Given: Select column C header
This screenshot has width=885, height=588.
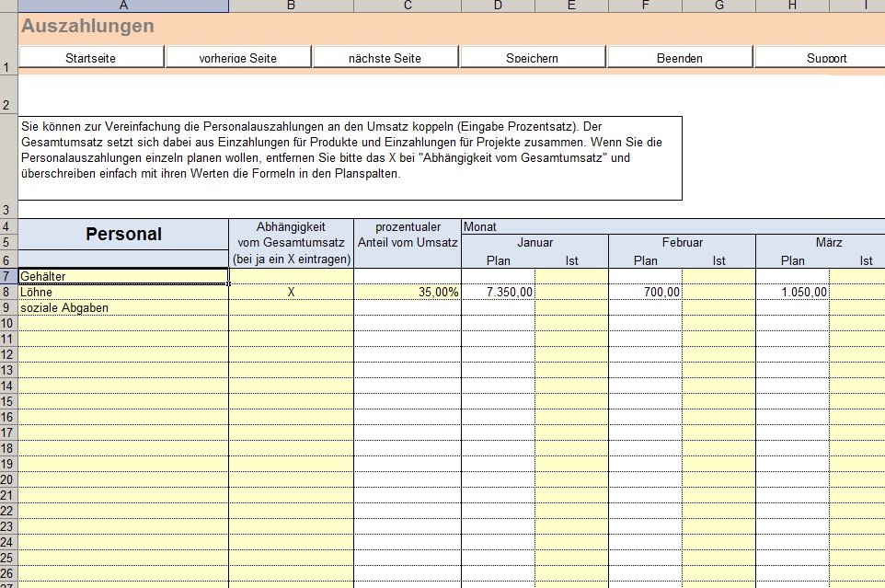Looking at the screenshot, I should [x=408, y=6].
